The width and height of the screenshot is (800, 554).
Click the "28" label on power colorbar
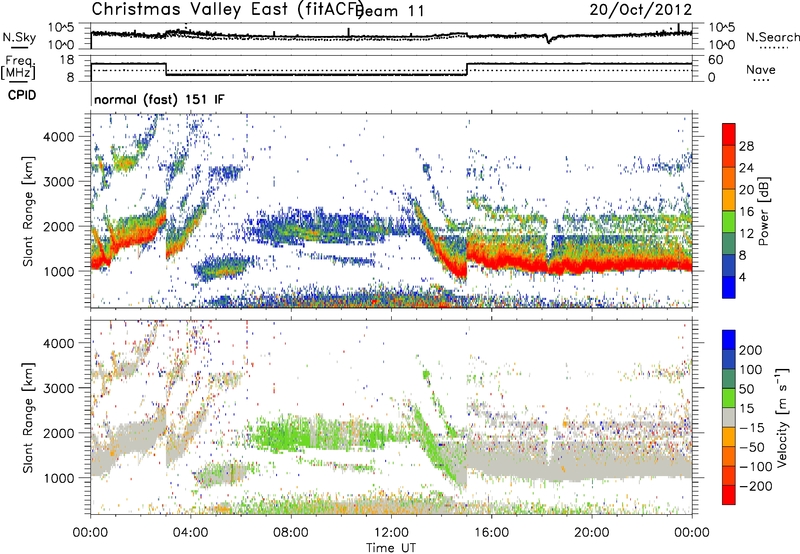coord(746,146)
